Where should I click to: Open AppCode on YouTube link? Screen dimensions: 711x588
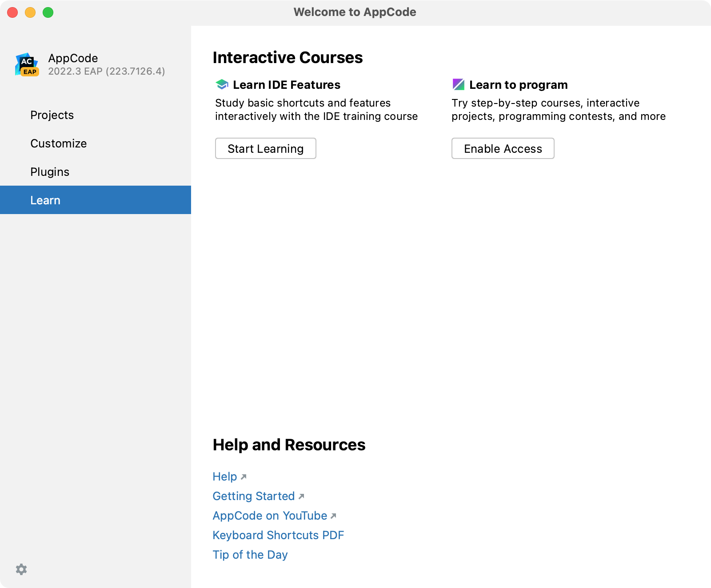[x=270, y=516]
